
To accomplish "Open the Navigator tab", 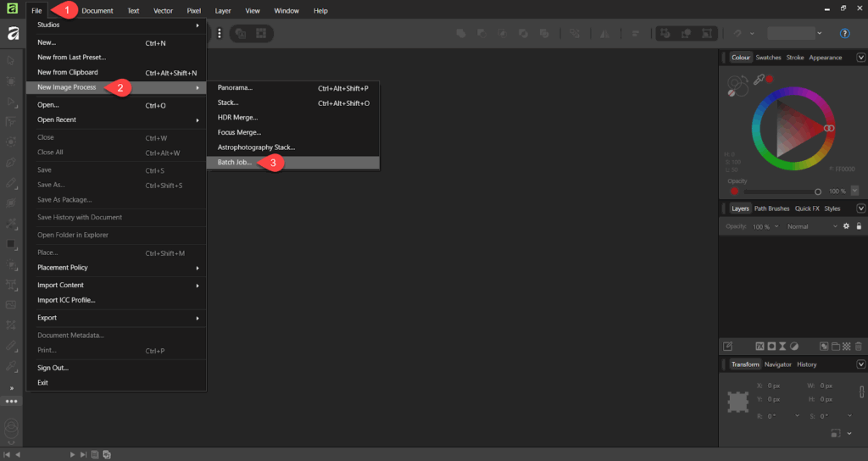I will pyautogui.click(x=777, y=364).
